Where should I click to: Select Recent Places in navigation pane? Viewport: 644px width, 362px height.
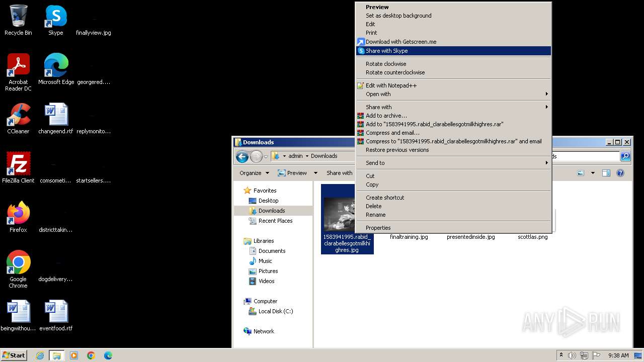275,221
